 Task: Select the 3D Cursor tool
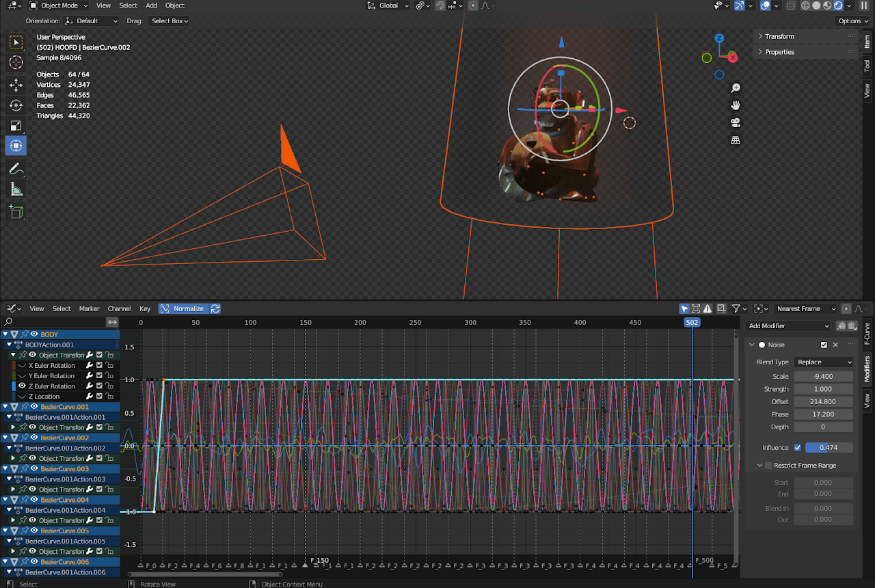point(16,63)
